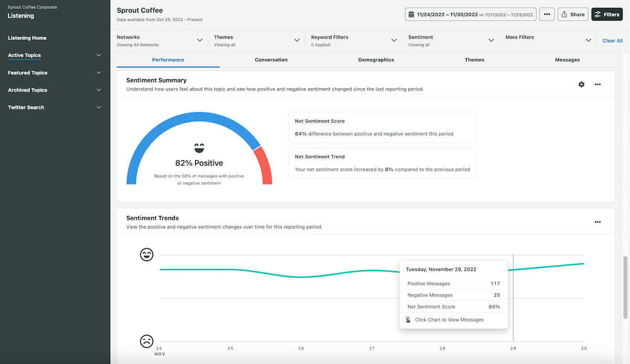Screen dimensions: 630x364
Task: Click the calendar icon in date range
Action: (411, 15)
